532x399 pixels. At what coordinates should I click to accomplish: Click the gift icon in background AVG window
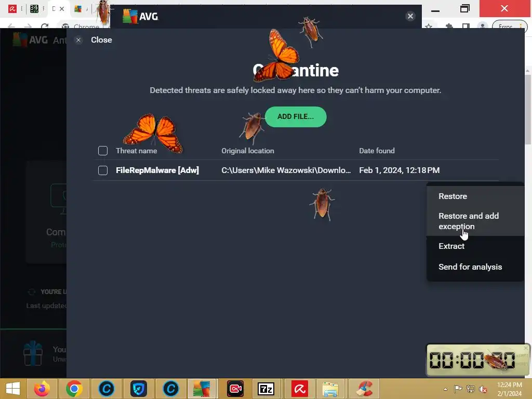[x=33, y=353]
